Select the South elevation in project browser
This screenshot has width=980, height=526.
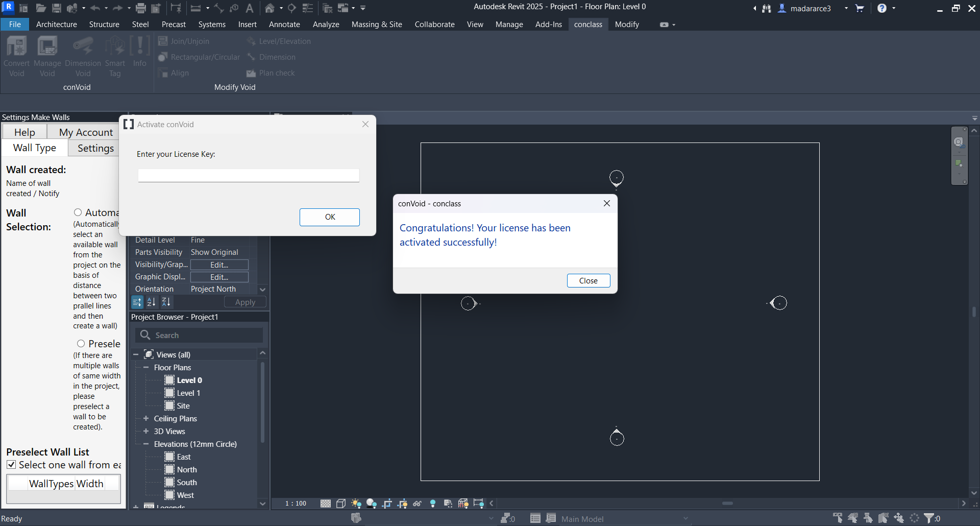[187, 482]
